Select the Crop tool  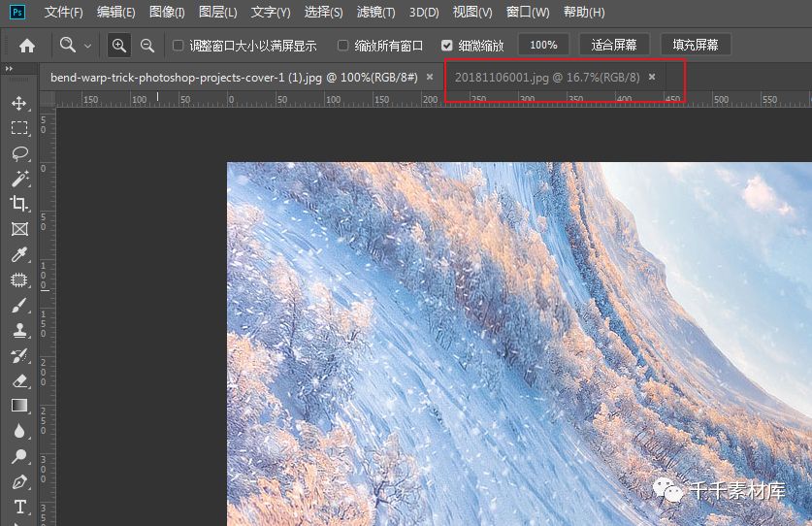click(19, 204)
